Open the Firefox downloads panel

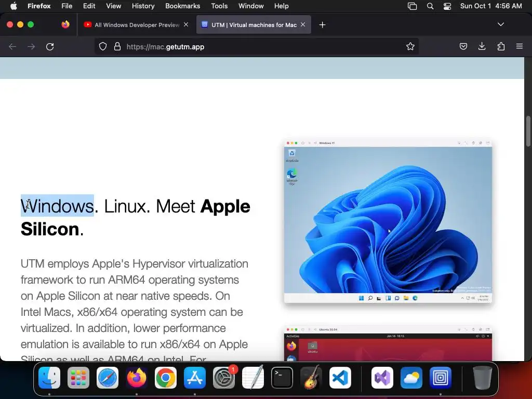pyautogui.click(x=482, y=46)
